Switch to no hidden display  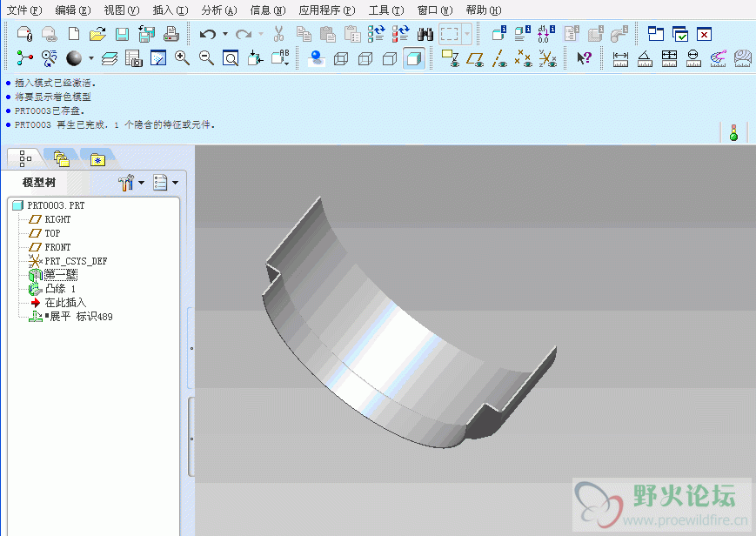click(x=390, y=59)
